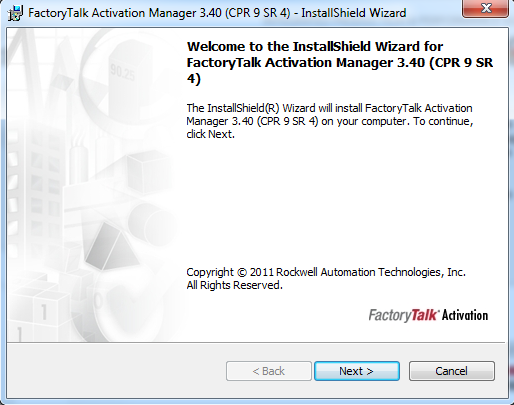This screenshot has width=514, height=405.
Task: Click the red Talk word in logo
Action: pyautogui.click(x=423, y=315)
